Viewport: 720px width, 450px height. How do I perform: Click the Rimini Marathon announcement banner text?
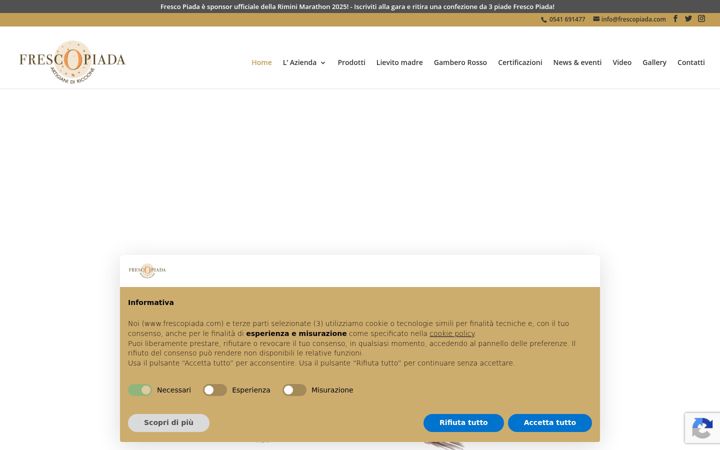(357, 6)
